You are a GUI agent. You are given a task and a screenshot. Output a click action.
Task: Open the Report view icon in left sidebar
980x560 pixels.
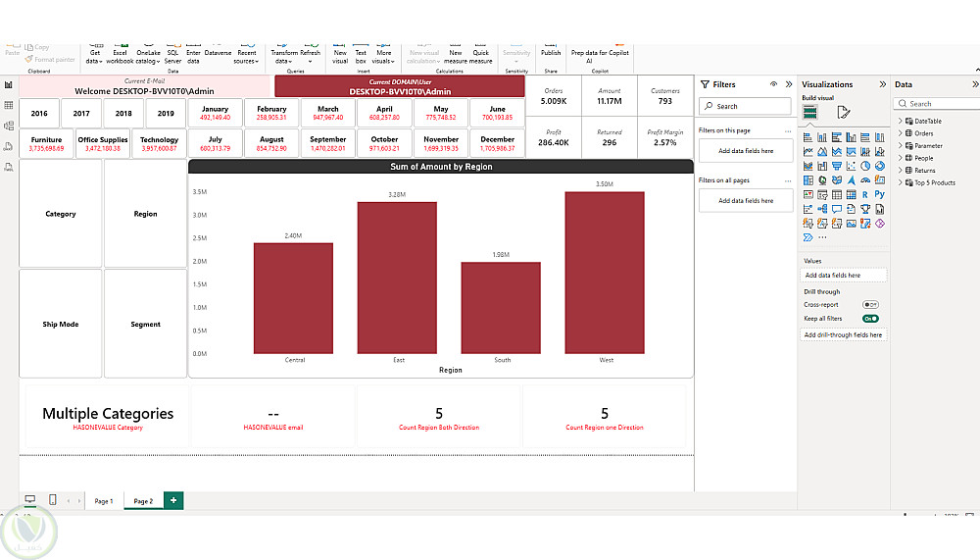click(9, 85)
